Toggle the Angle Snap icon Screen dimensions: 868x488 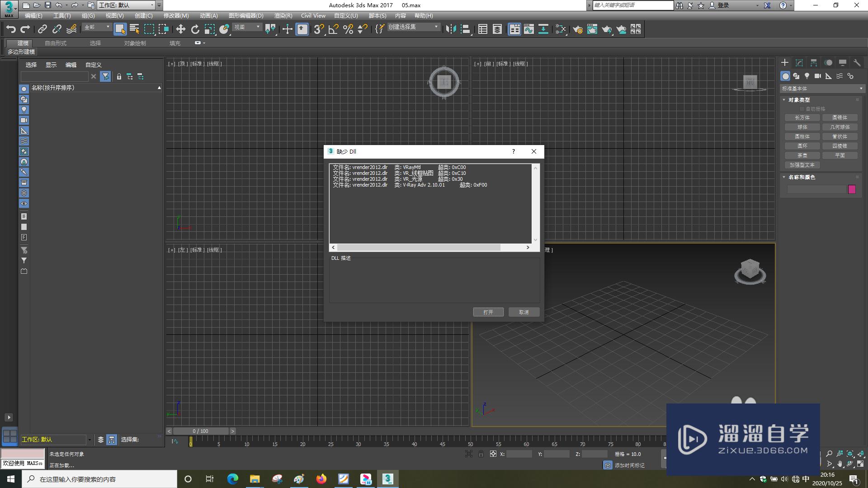[334, 29]
